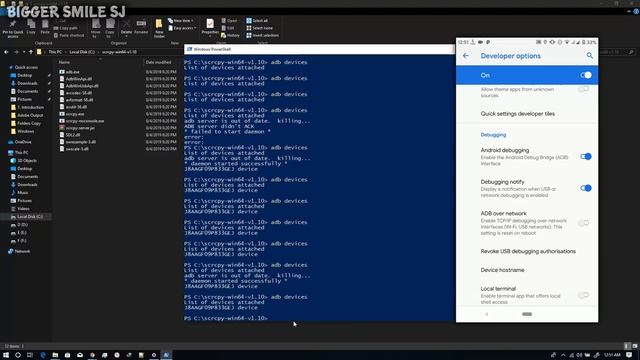This screenshot has width=640, height=360.
Task: Tap search icon in Developer options
Action: [589, 56]
